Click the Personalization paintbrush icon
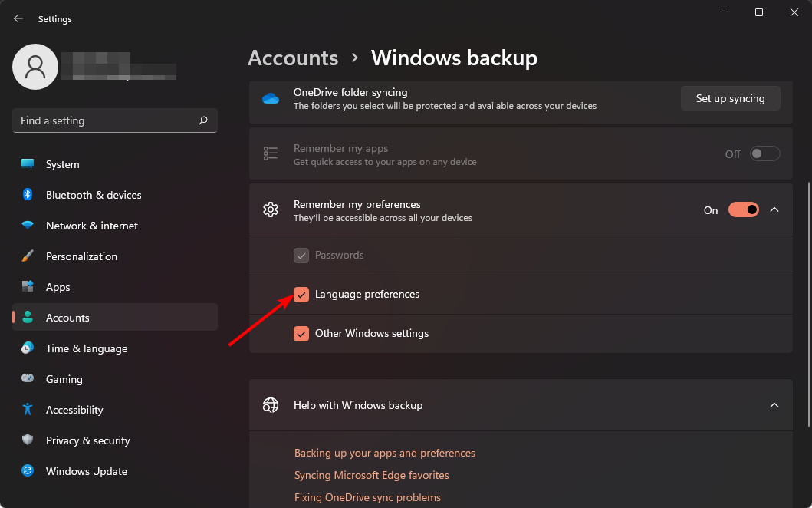812x508 pixels. click(x=28, y=256)
